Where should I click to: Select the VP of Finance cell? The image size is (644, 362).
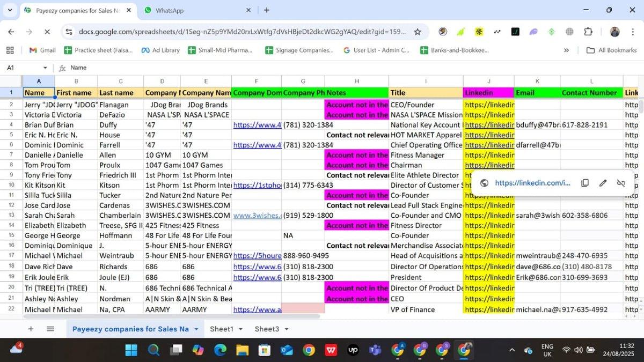coord(426,309)
